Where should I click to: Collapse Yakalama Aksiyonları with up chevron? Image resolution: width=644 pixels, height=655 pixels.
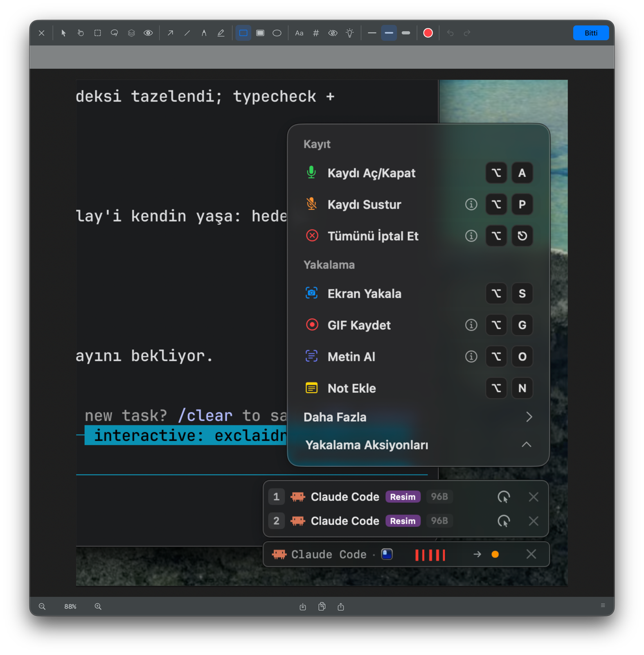[527, 445]
